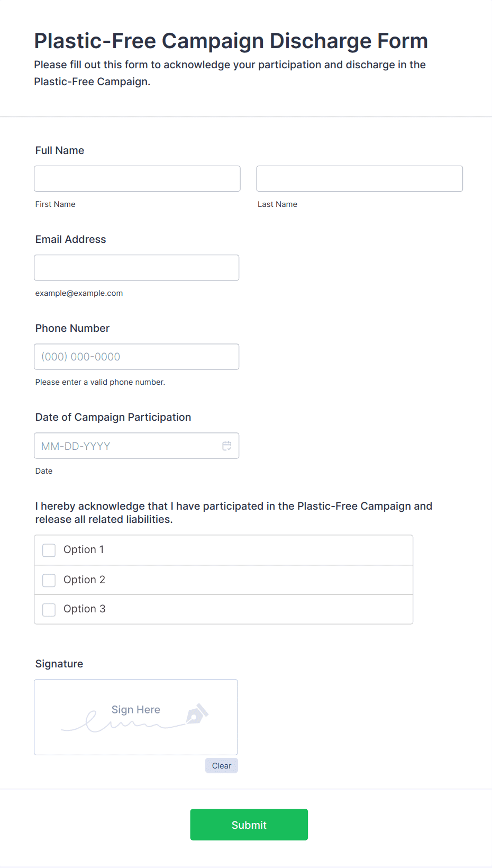The height and width of the screenshot is (868, 492).
Task: Enable the Option 3 checkbox
Action: [x=49, y=610]
